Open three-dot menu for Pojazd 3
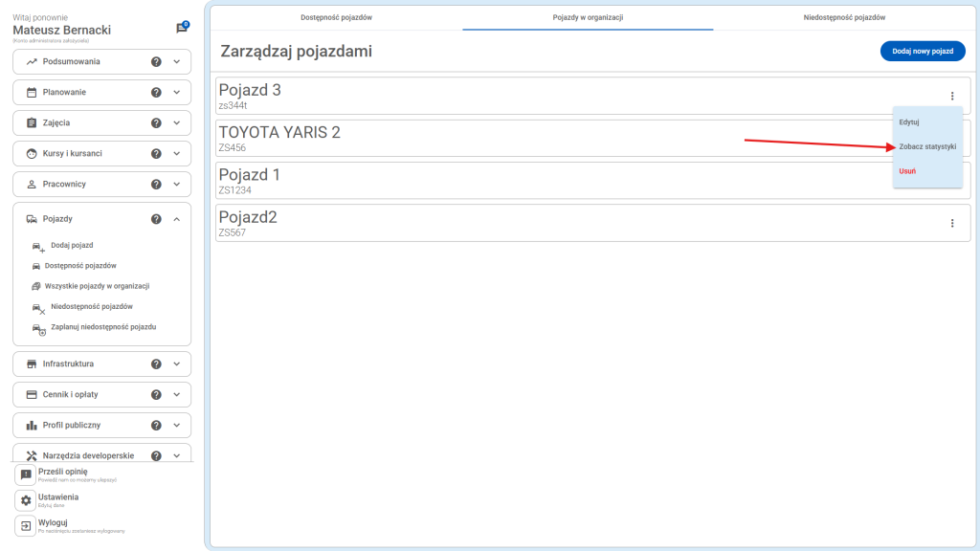The image size is (980, 551). [x=951, y=96]
